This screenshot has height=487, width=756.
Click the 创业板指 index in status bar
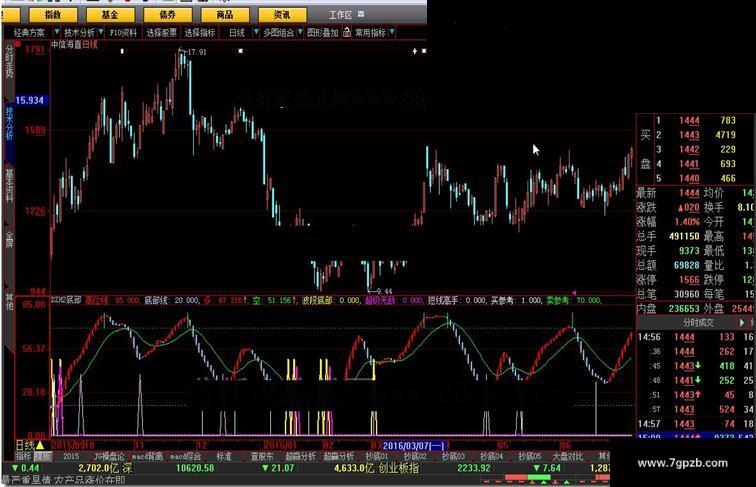click(x=399, y=468)
